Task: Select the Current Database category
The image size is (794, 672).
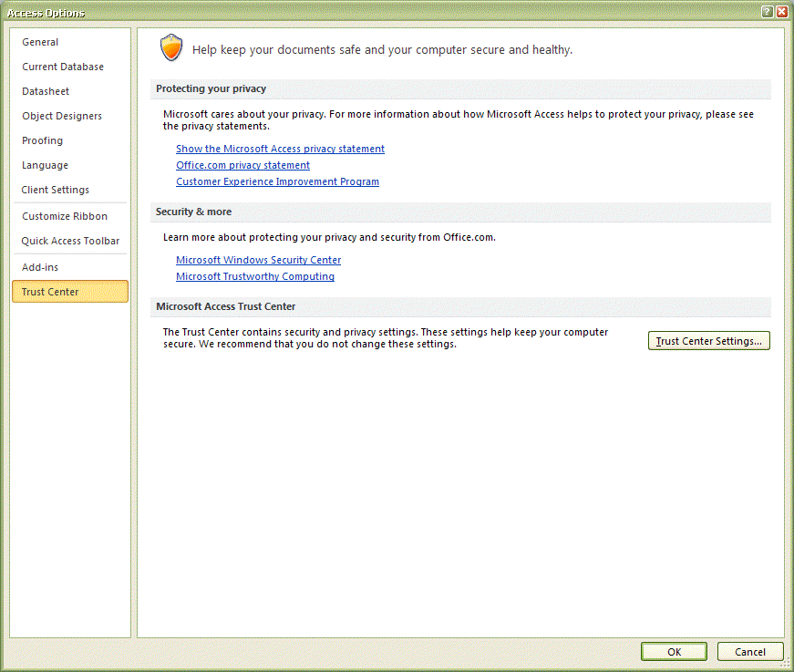Action: click(x=63, y=67)
